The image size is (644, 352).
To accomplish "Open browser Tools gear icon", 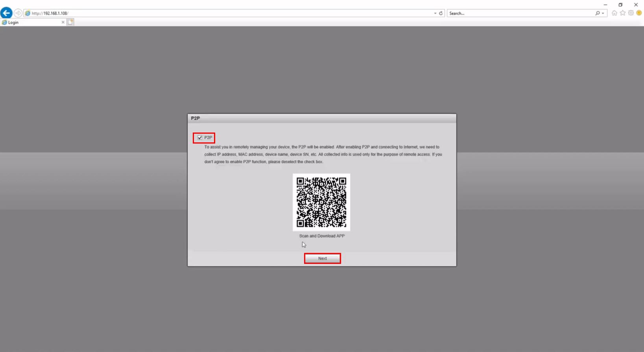I will click(631, 13).
